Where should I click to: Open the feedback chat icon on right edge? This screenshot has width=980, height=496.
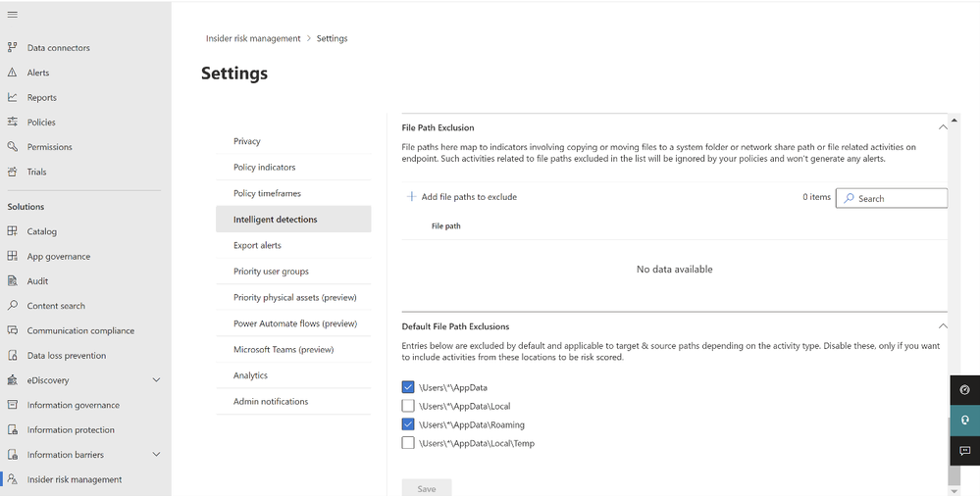click(964, 451)
